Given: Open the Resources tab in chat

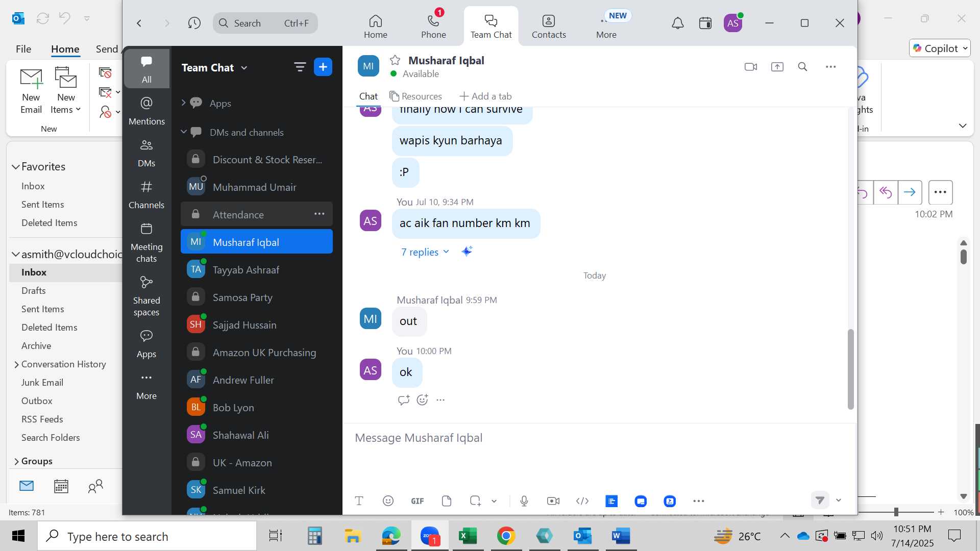Looking at the screenshot, I should [x=415, y=96].
